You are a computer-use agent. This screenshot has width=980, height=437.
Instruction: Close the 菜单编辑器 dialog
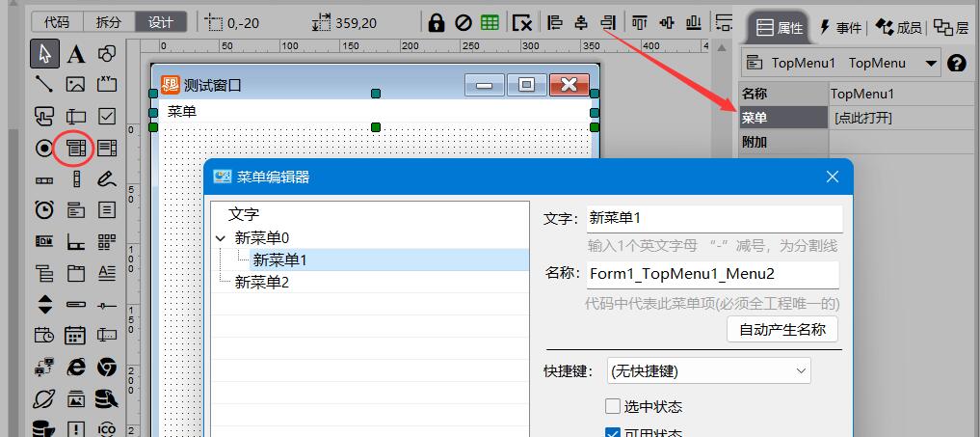pos(832,177)
